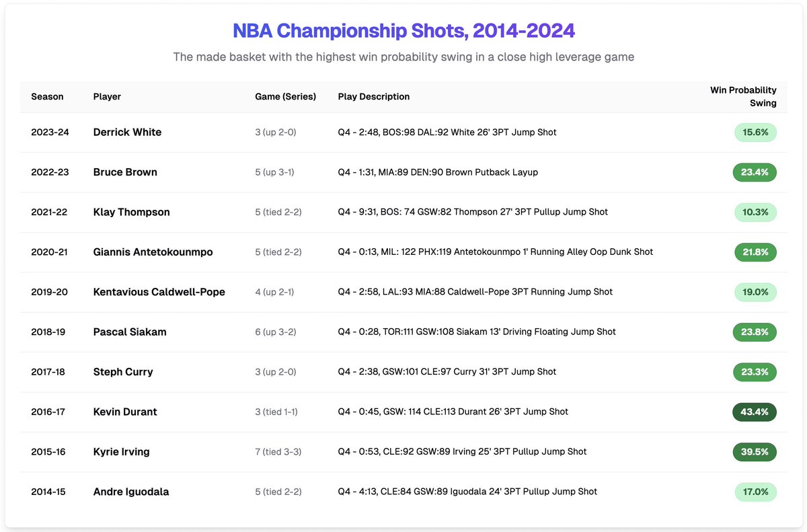The height and width of the screenshot is (532, 807).
Task: Click season cell 2015-16
Action: coord(48,452)
